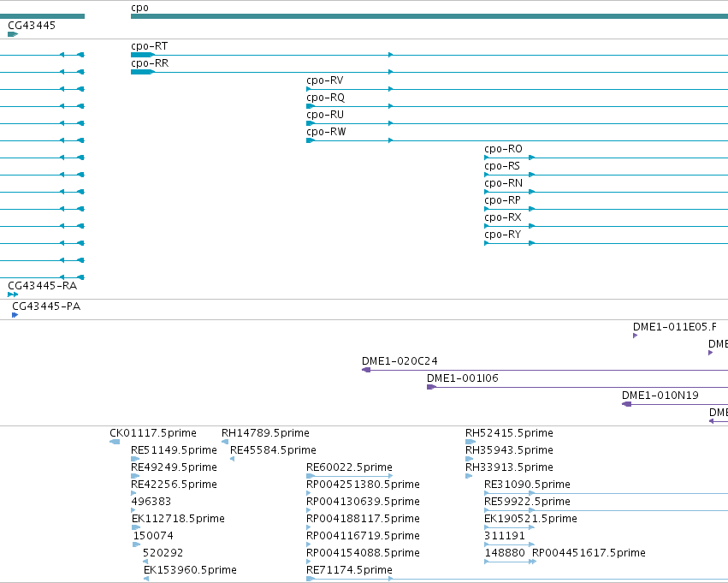This screenshot has height=583, width=728.
Task: Click the cpo-RU start exon glyph
Action: point(311,123)
